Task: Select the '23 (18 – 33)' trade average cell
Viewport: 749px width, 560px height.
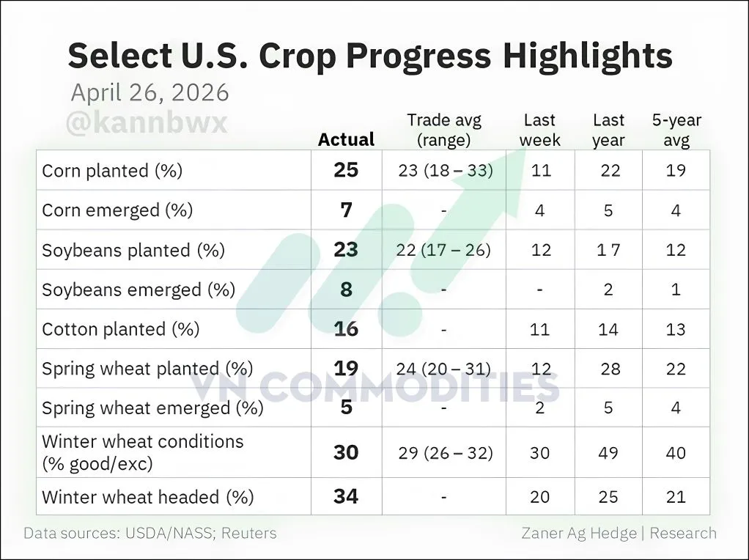Action: pyautogui.click(x=446, y=171)
